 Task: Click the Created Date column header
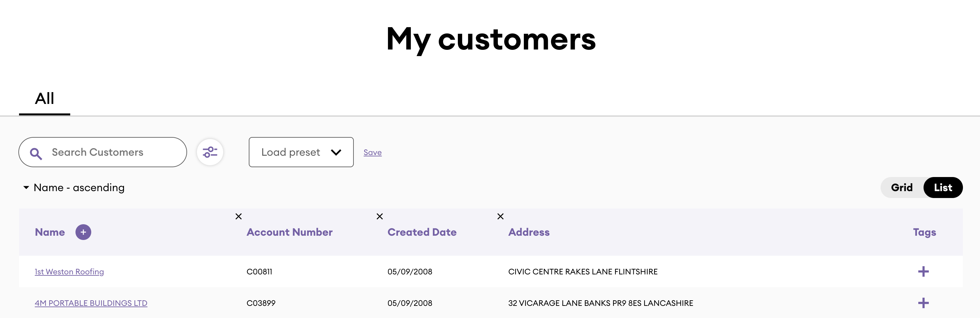pos(421,232)
